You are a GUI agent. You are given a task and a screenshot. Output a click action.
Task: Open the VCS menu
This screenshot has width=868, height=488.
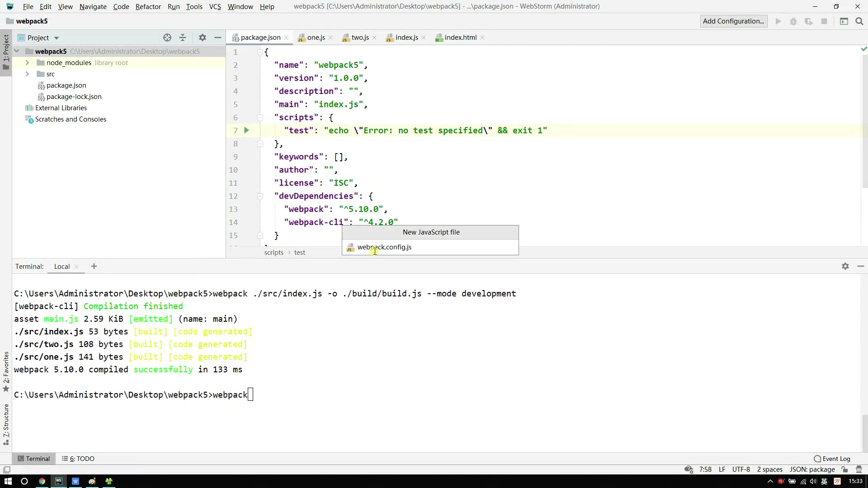(x=215, y=6)
